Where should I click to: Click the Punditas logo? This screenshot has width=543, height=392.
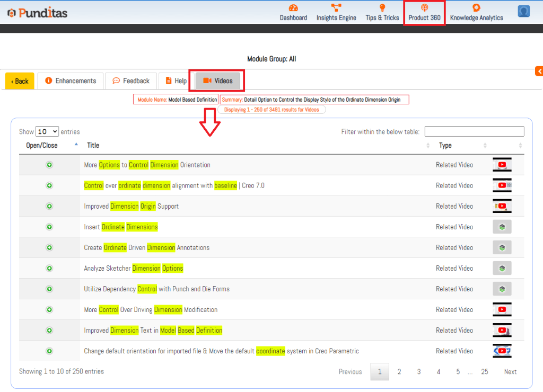[37, 13]
